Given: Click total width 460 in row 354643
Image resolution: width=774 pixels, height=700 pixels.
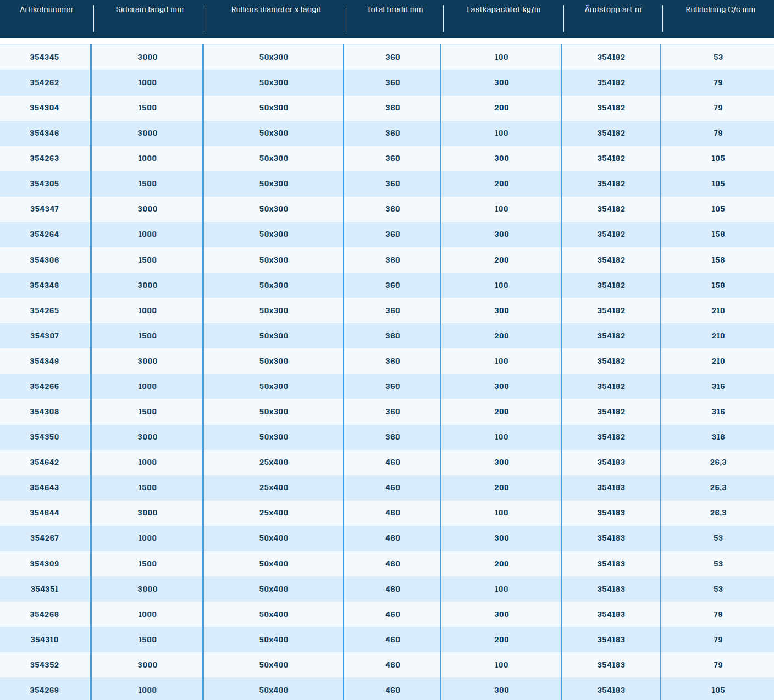Looking at the screenshot, I should tap(393, 487).
